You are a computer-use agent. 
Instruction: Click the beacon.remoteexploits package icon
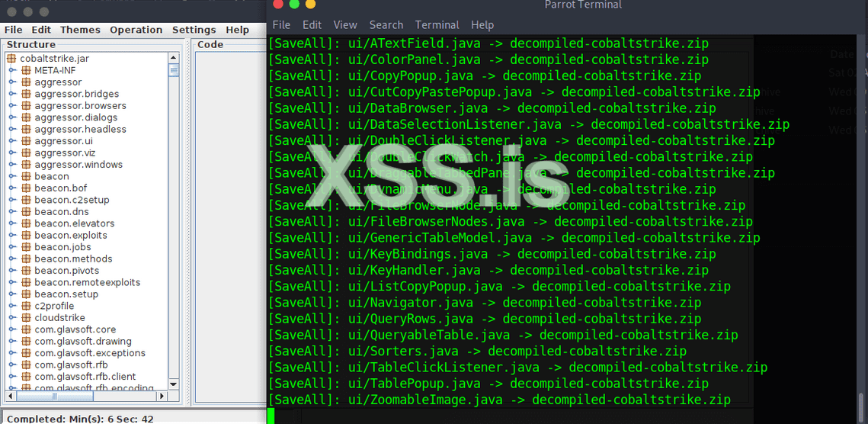pos(25,282)
